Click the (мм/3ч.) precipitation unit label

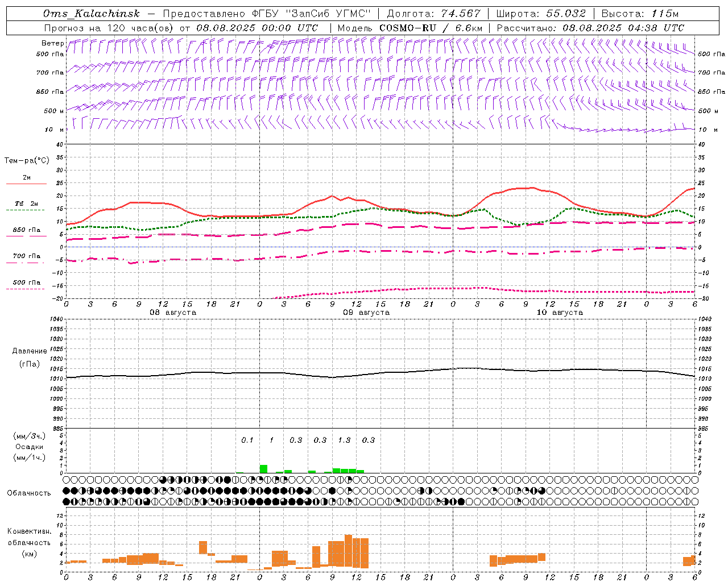click(x=30, y=436)
